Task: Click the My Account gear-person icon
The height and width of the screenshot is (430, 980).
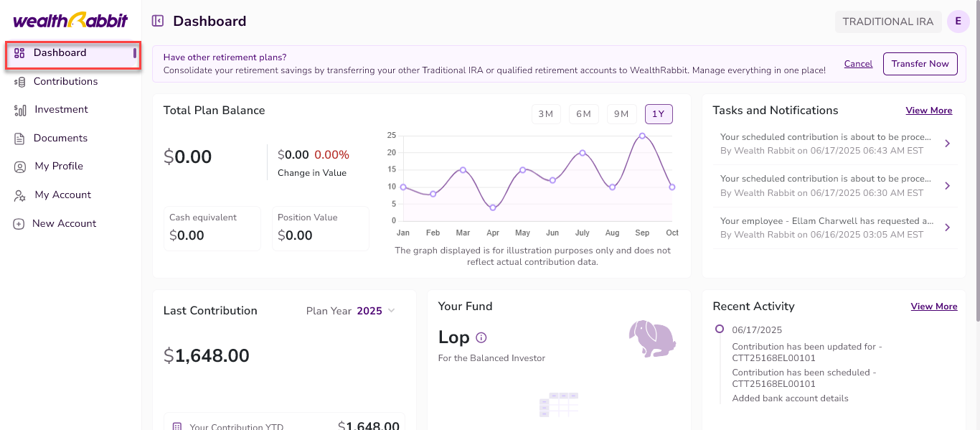Action: click(19, 195)
